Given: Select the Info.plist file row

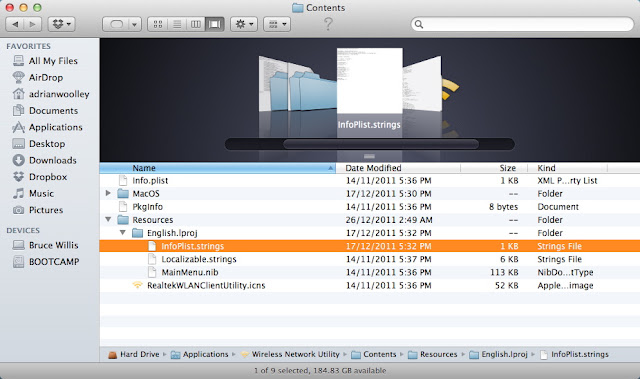Looking at the screenshot, I should (370, 181).
